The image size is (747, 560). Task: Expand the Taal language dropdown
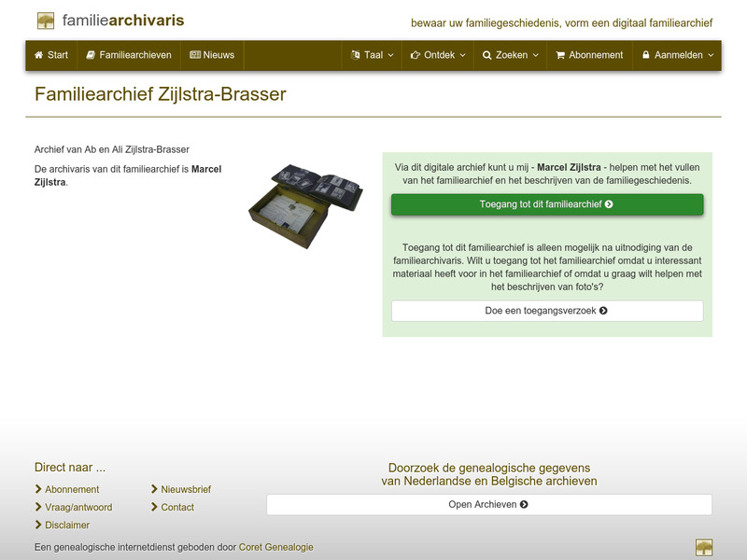(371, 55)
